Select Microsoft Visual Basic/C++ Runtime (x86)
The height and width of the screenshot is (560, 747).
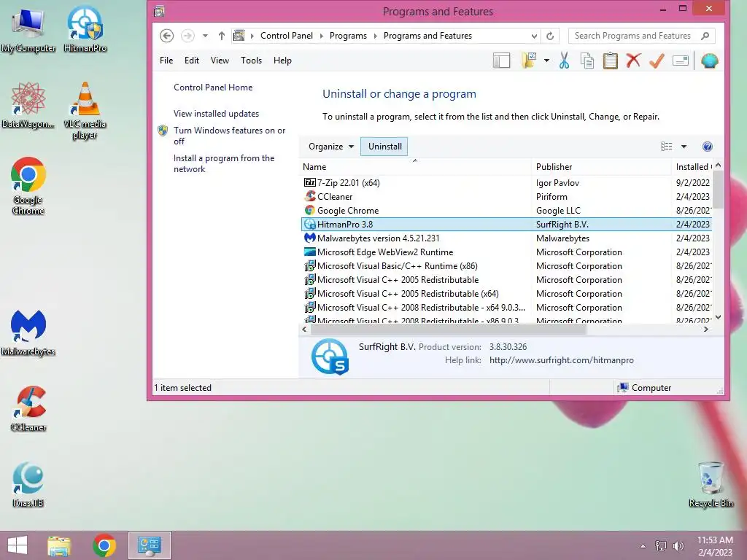507,265
